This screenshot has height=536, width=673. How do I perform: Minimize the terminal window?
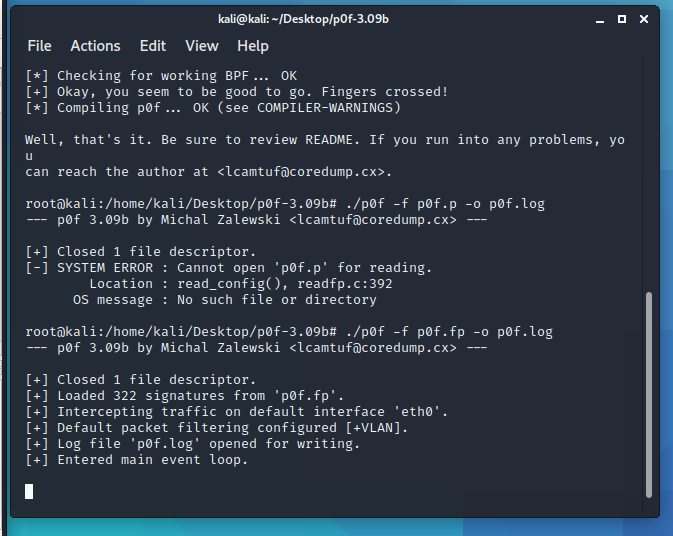click(602, 19)
